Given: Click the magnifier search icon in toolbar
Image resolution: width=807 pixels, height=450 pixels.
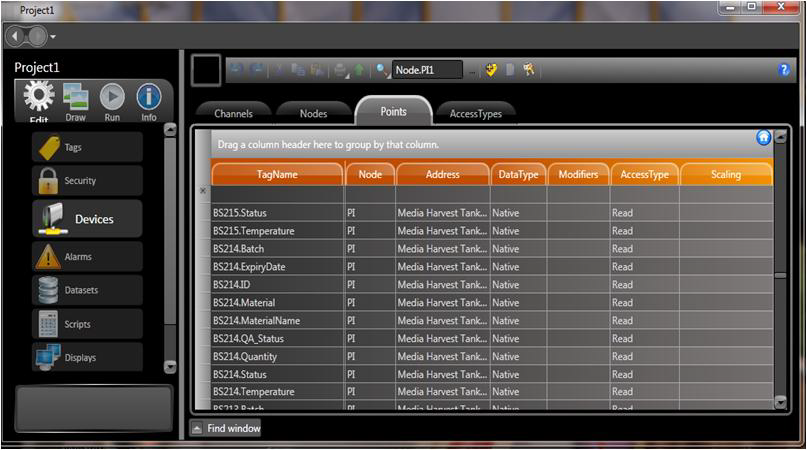Looking at the screenshot, I should click(x=382, y=70).
